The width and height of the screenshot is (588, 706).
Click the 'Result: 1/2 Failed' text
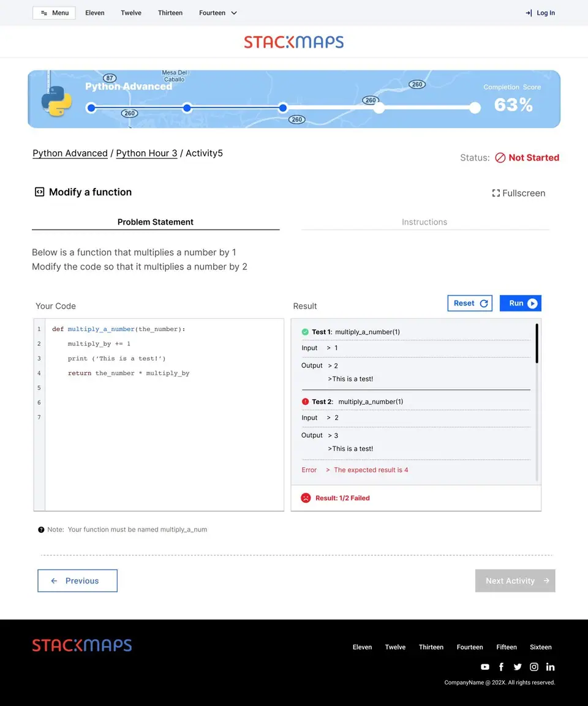click(342, 498)
